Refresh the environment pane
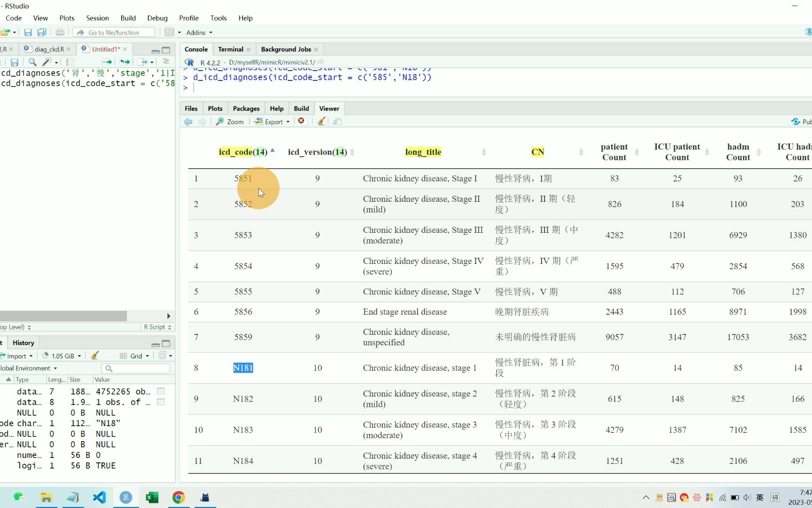Screen dimensions: 812x508 tap(162, 356)
